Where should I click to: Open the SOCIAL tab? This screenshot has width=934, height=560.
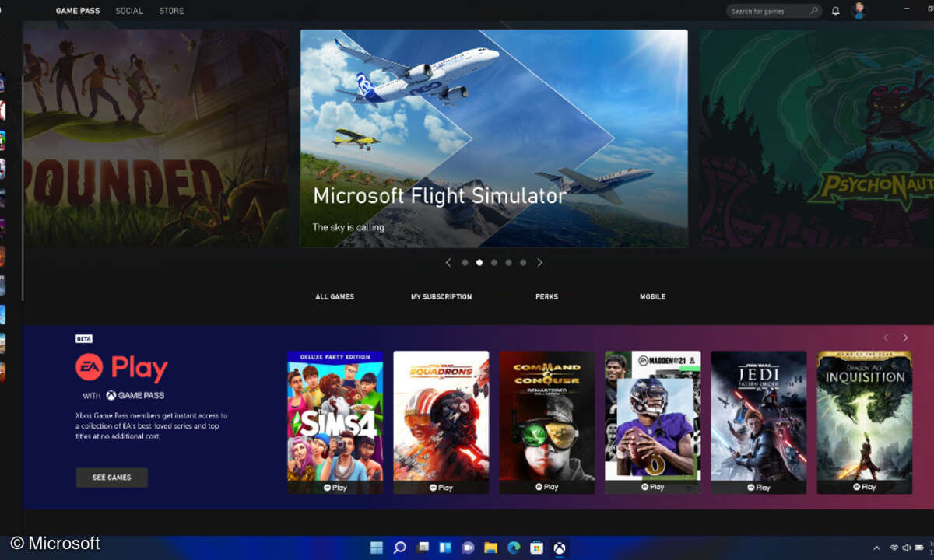pos(129,11)
